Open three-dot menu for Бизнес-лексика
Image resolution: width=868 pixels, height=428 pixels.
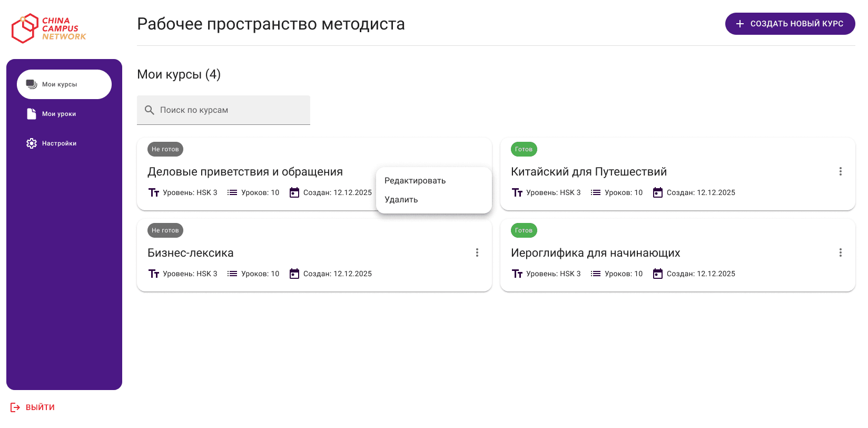[477, 252]
